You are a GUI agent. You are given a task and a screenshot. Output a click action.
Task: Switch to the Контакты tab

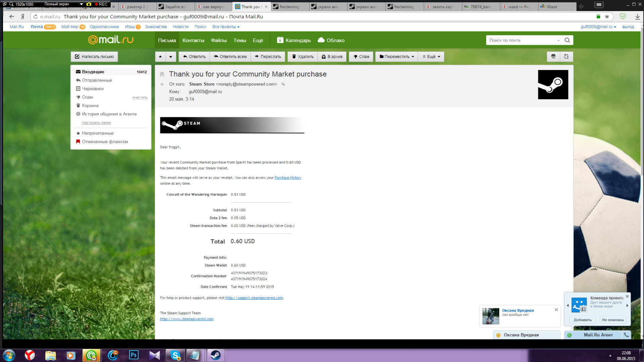pyautogui.click(x=193, y=40)
